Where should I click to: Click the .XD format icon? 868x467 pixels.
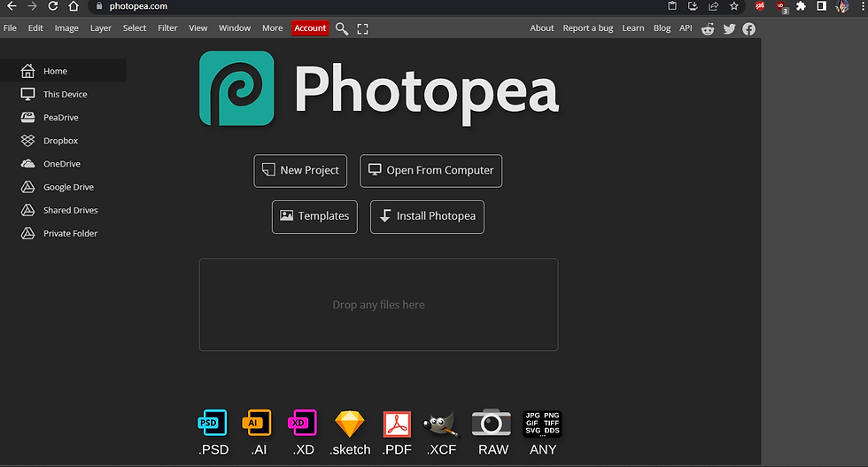point(303,424)
